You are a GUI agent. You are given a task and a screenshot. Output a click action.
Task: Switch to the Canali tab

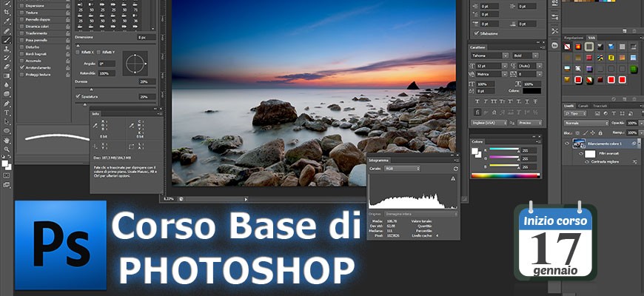583,106
